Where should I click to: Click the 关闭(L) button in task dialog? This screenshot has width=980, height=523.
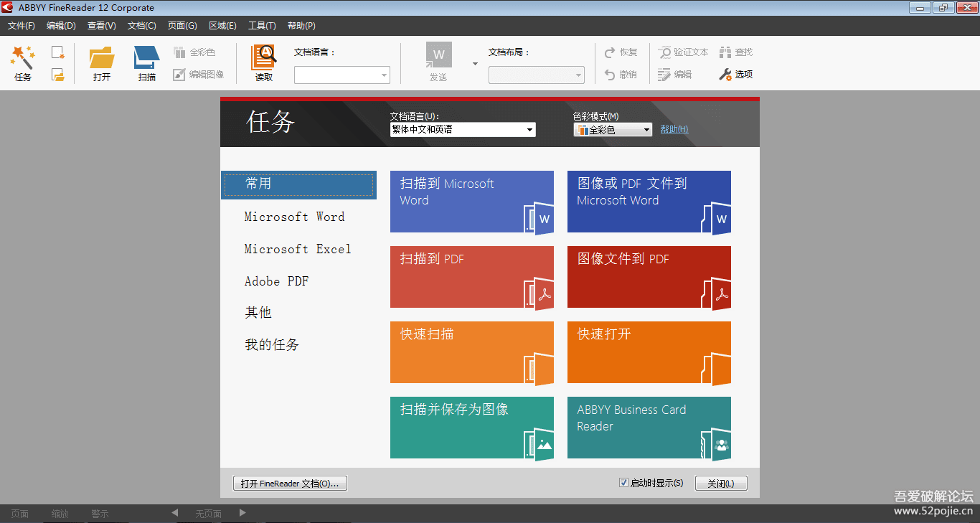721,484
